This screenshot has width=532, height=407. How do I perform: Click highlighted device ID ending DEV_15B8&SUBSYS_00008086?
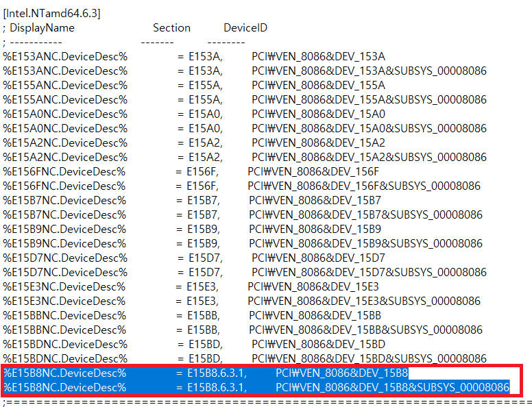click(x=393, y=388)
